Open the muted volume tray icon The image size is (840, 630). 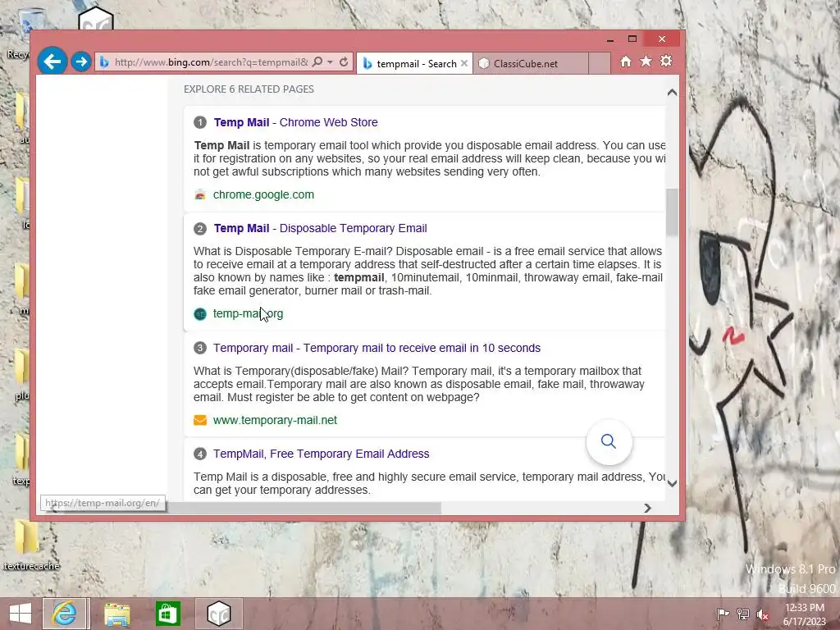pos(763,614)
